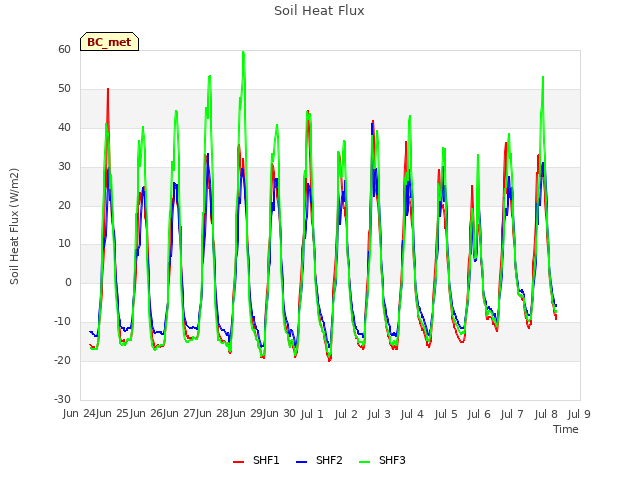Click the green SHF3 peak on Jul 8

(x=543, y=77)
